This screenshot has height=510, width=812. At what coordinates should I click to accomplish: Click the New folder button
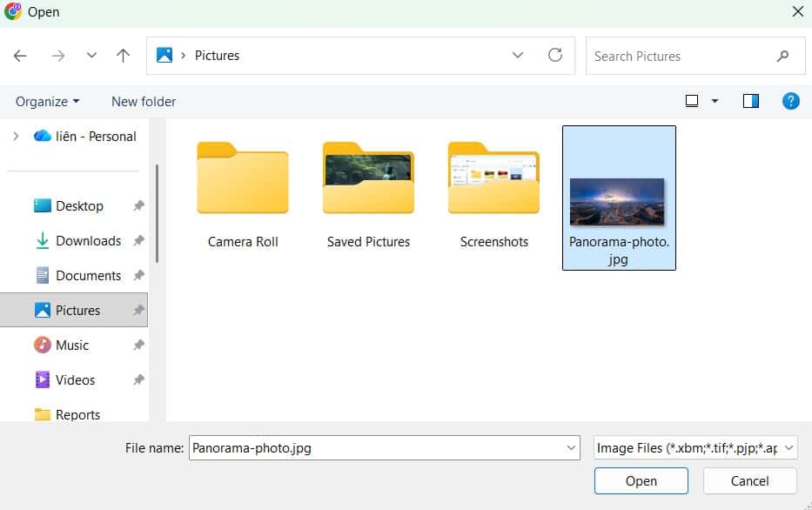(143, 101)
